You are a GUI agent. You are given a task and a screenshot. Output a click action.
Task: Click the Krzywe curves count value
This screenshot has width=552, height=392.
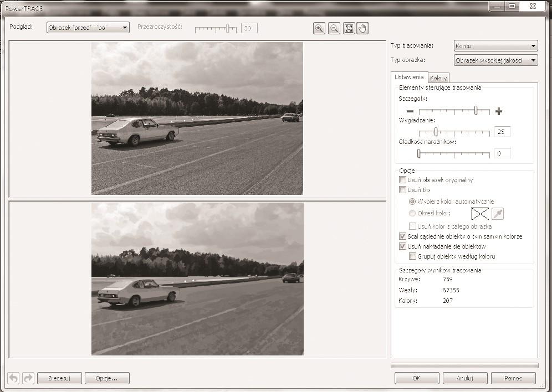[x=447, y=279]
